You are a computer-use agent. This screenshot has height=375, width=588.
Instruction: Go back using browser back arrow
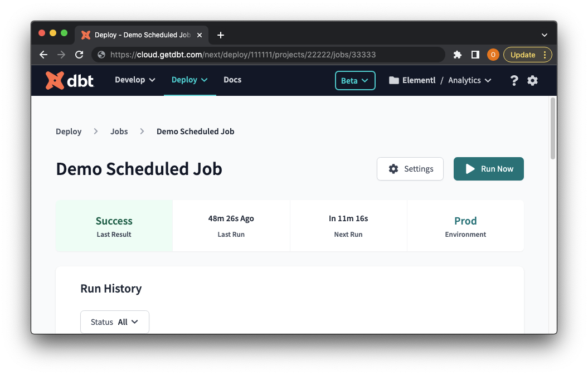click(43, 55)
